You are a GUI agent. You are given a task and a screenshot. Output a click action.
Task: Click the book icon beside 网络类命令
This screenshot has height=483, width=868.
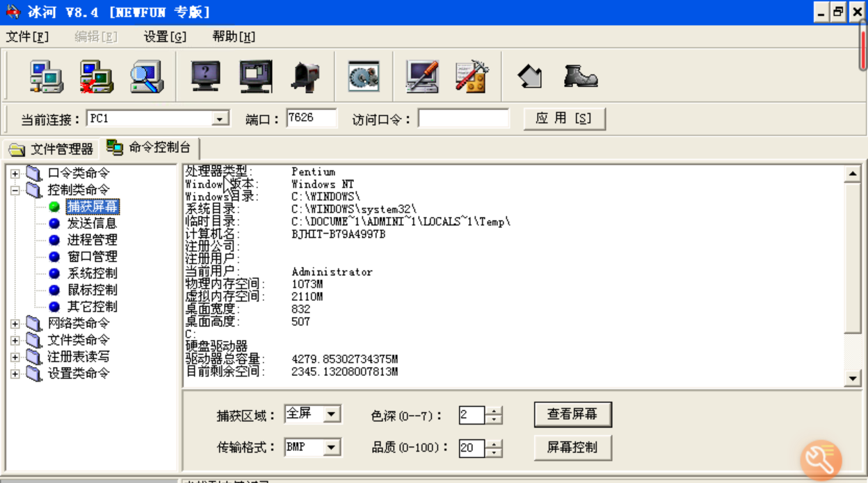pyautogui.click(x=34, y=323)
